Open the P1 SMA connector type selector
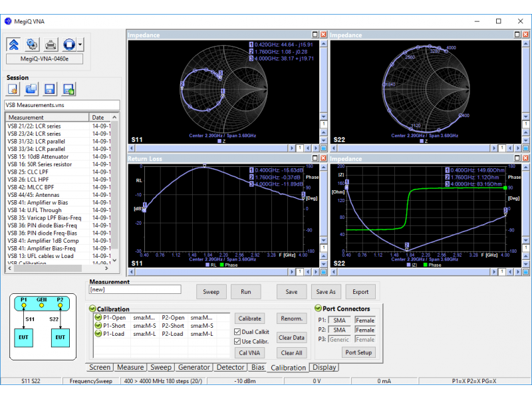 339,320
